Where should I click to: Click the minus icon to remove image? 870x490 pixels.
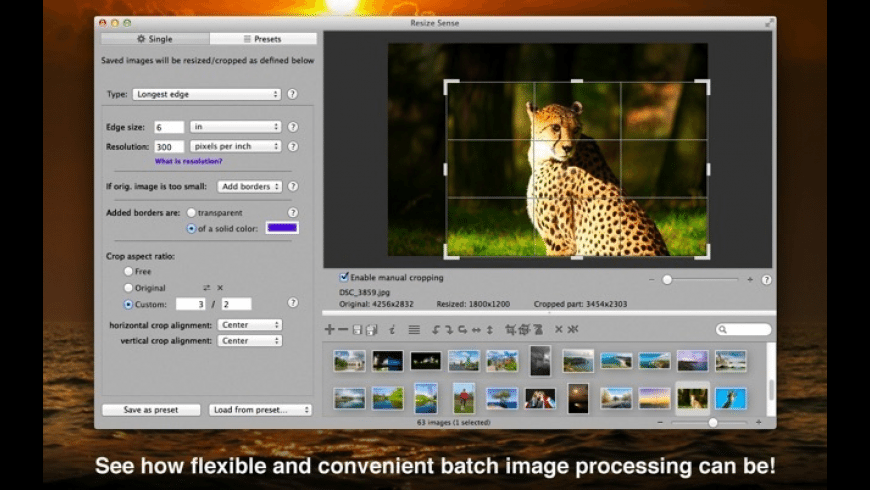pos(343,329)
